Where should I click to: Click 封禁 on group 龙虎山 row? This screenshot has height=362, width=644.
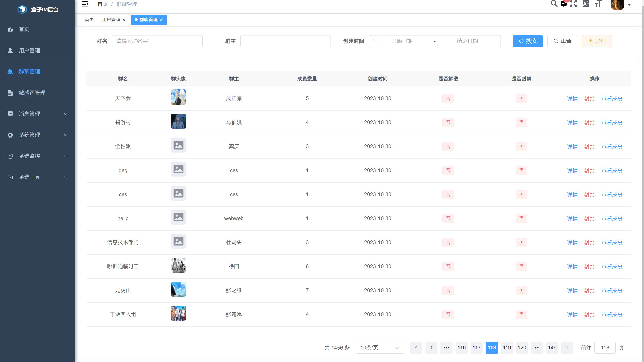pyautogui.click(x=589, y=291)
